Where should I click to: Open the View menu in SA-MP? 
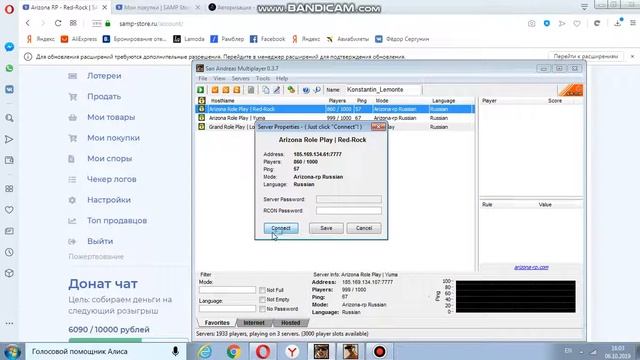pos(219,78)
